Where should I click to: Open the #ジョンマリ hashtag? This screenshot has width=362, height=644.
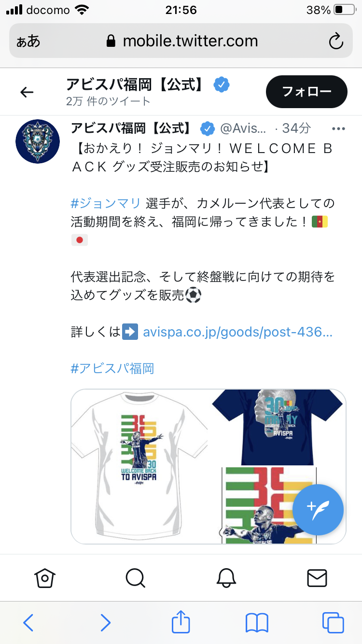(106, 203)
